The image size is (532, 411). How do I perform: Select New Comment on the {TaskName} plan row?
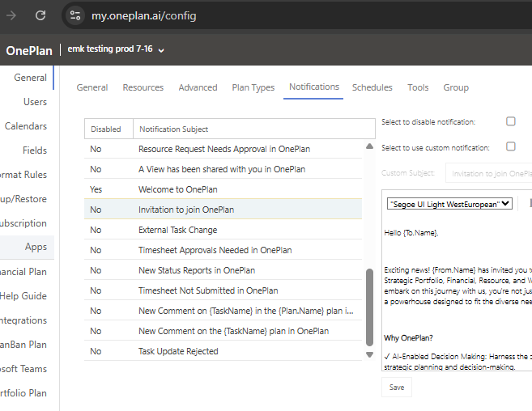[223, 331]
